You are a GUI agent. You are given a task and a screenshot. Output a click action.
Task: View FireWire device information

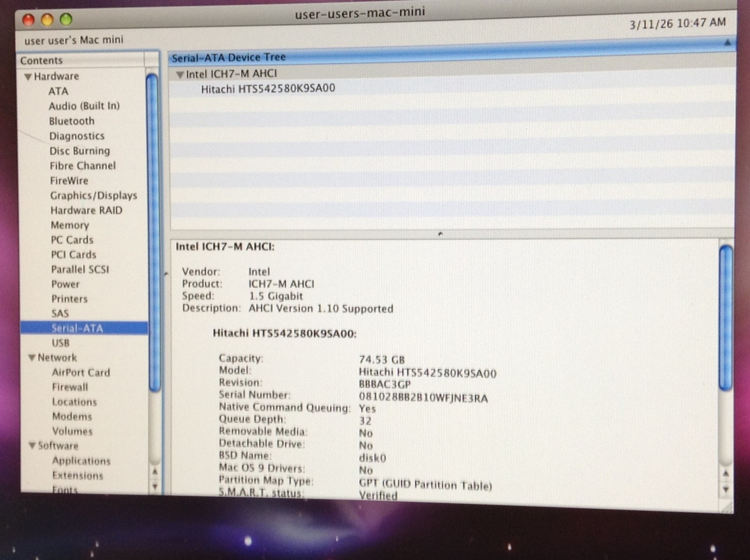69,180
